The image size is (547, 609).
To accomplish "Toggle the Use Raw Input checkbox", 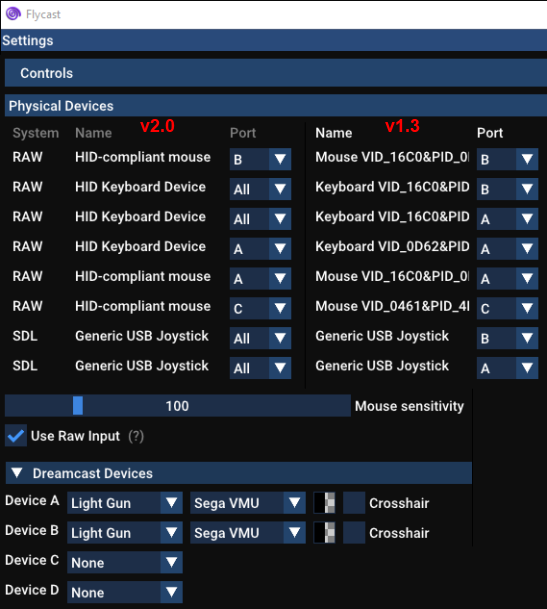I will (16, 435).
